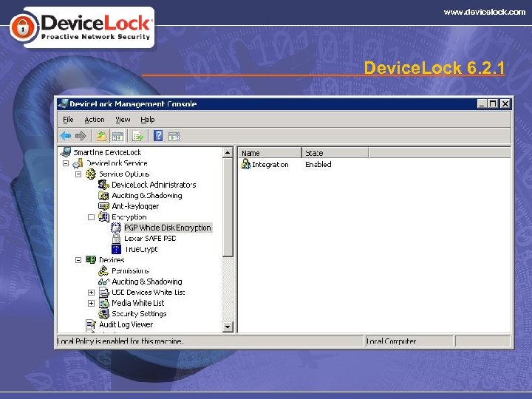Select the Anti-keylogger label
This screenshot has height=399, width=532.
click(135, 206)
